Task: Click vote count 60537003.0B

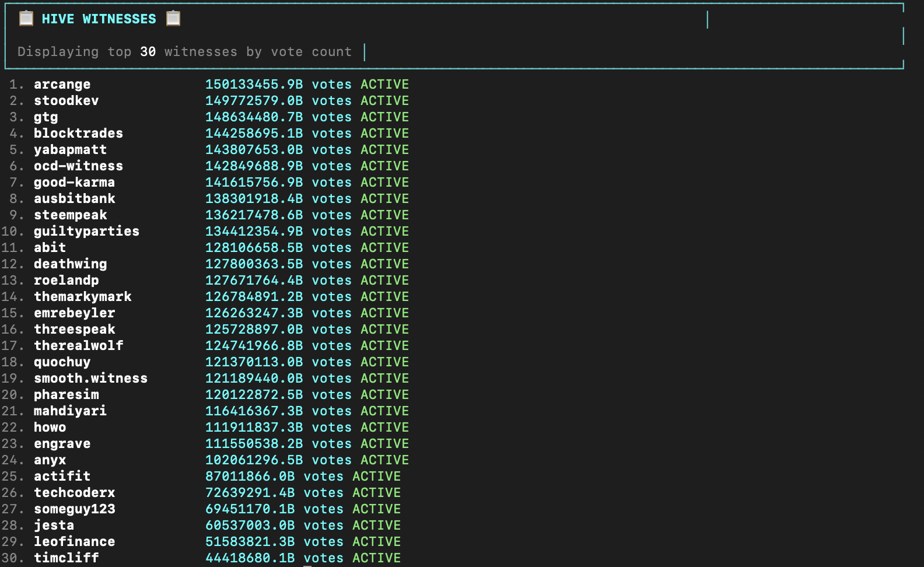Action: tap(250, 526)
